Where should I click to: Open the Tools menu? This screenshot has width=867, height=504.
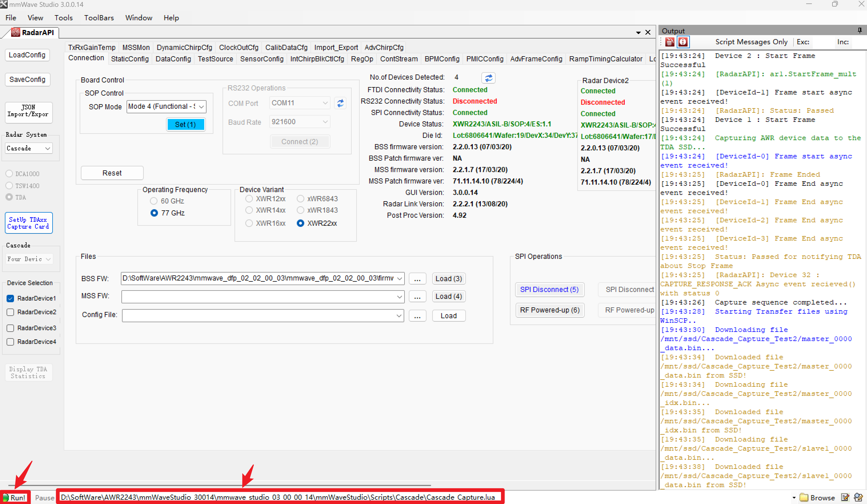pyautogui.click(x=63, y=17)
